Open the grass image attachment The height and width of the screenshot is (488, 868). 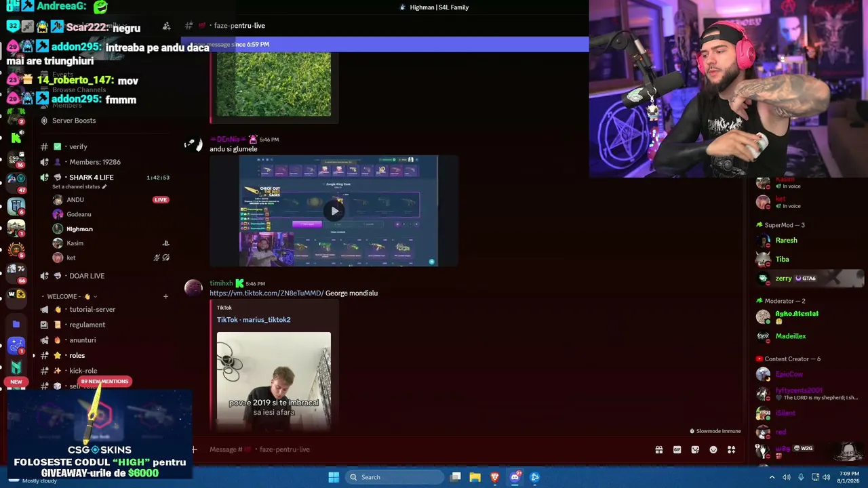274,84
